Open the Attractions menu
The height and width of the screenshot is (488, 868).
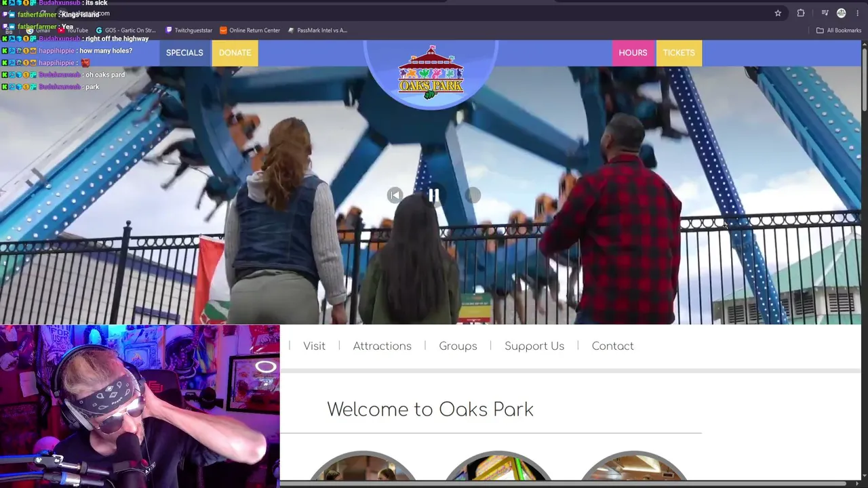point(382,346)
